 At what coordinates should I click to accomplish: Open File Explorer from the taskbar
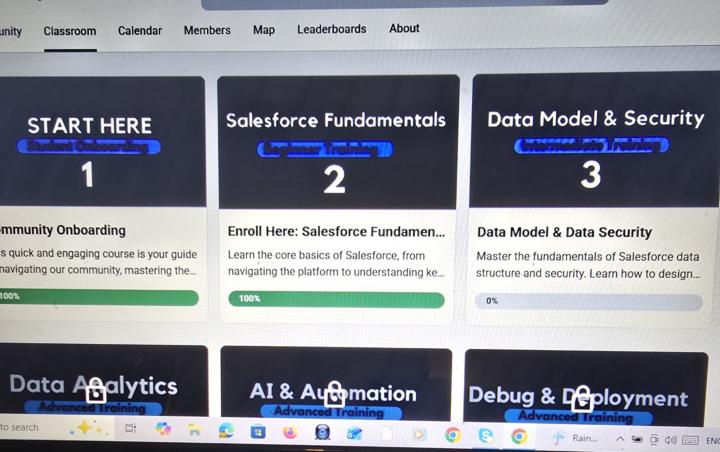[x=195, y=430]
